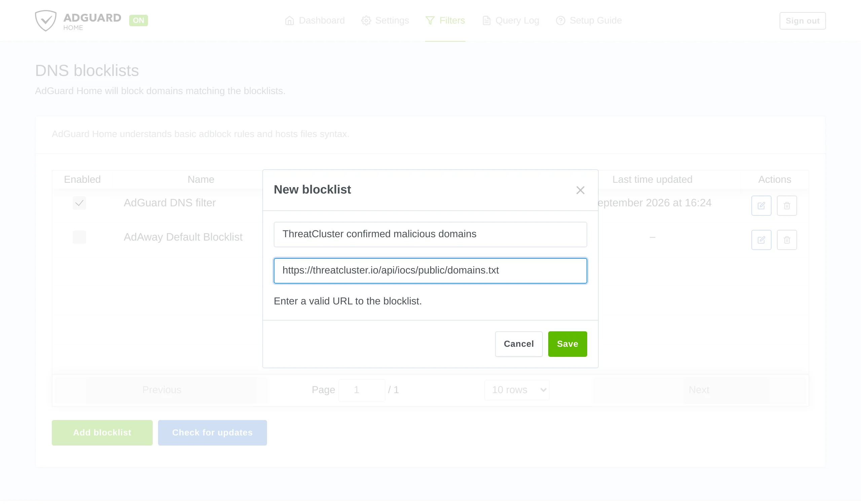Click the 'DNS blocklists' page heading

tap(87, 71)
